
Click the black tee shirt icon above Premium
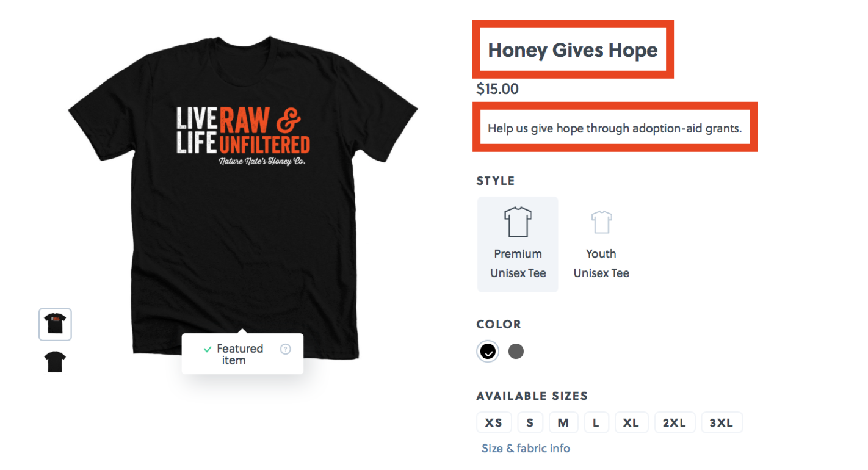click(x=518, y=222)
